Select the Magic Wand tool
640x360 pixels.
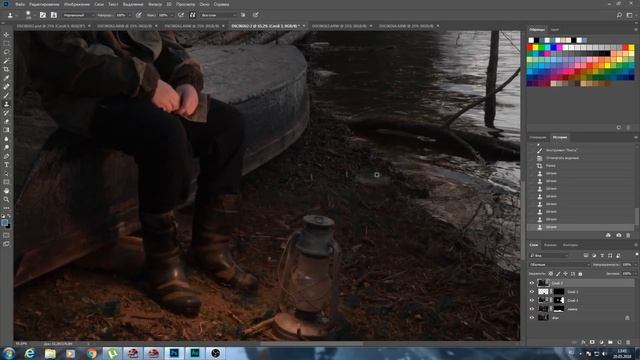pyautogui.click(x=6, y=61)
